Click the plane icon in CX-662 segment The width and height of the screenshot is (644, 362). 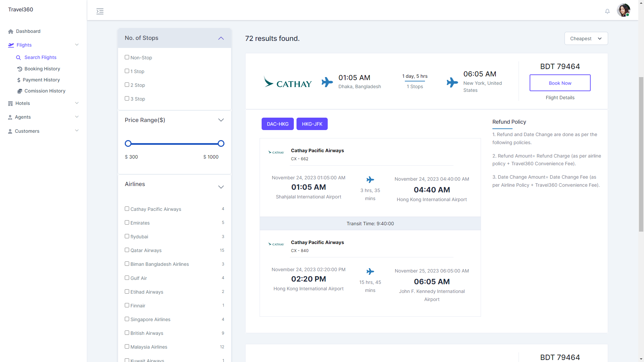pos(370,180)
